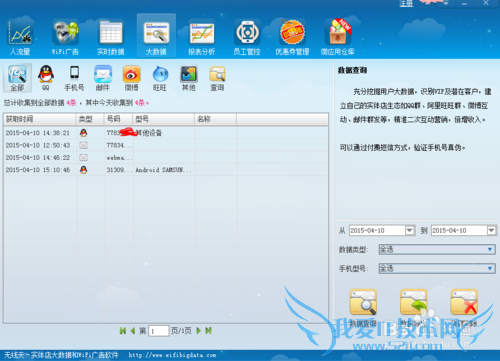Open the 查询 folder search icon
The width and height of the screenshot is (500, 361).
click(217, 78)
